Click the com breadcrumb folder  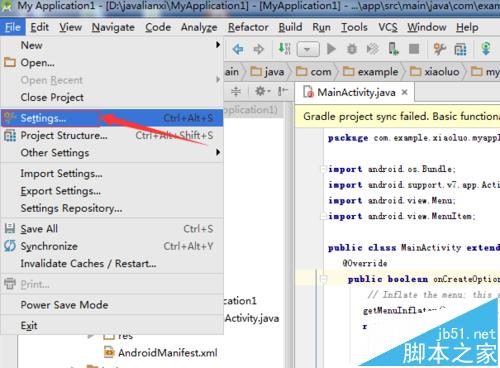314,72
